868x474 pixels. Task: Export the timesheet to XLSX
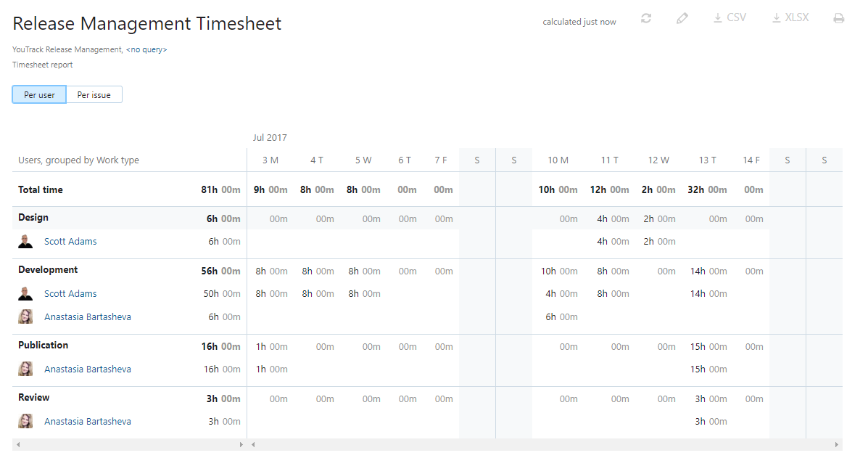[790, 17]
